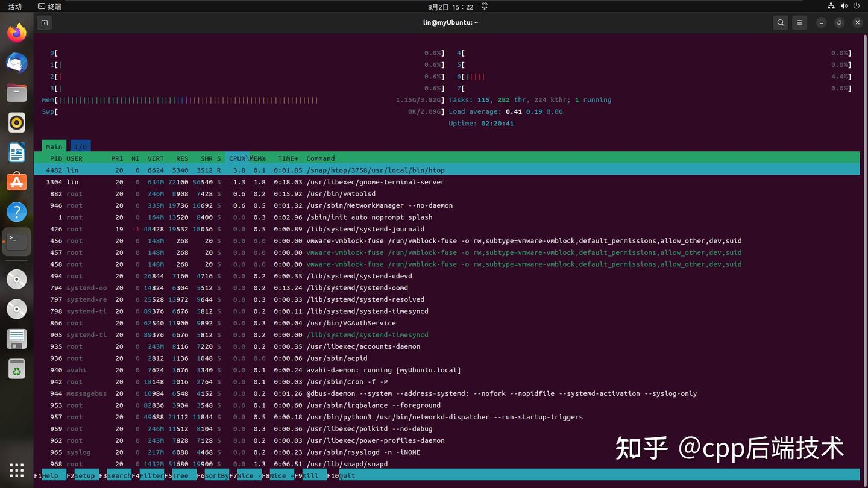Launch Thunderbird from the dock
Screen dimensions: 868x488
[x=16, y=63]
